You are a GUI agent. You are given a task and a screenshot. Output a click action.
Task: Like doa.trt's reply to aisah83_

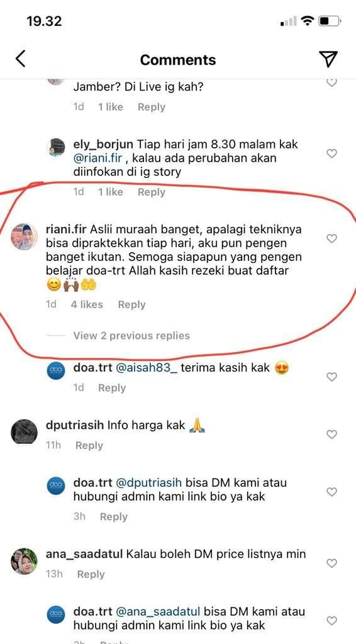[x=331, y=377]
